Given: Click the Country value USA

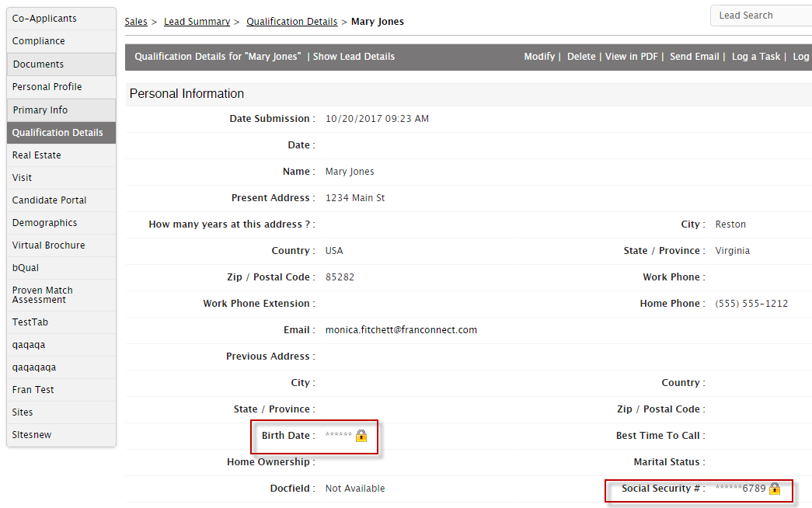Looking at the screenshot, I should tap(334, 251).
